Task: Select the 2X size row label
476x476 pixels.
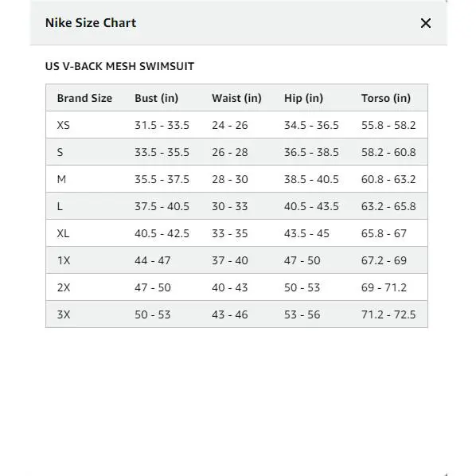Action: [x=64, y=287]
